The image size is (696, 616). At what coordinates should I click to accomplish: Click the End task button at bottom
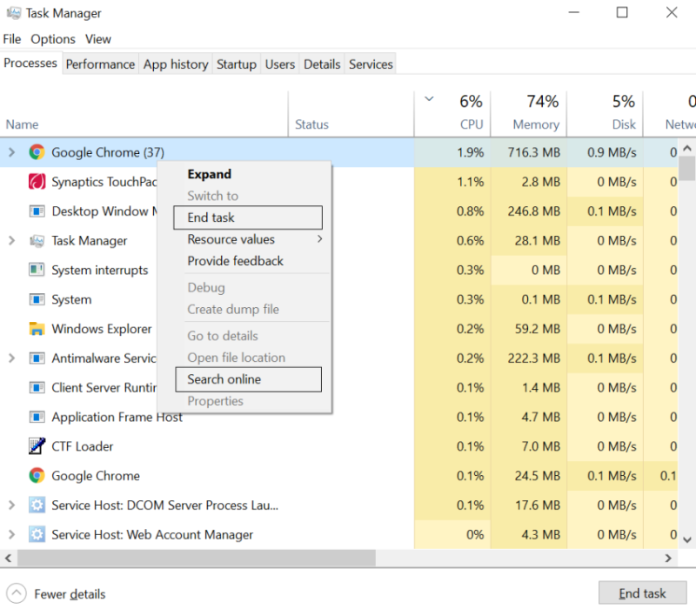click(642, 593)
